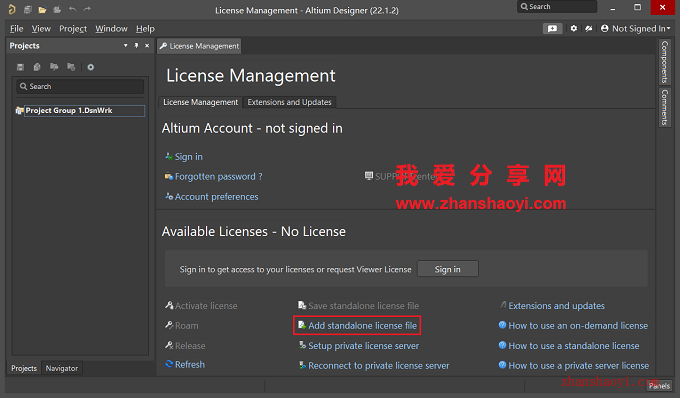Switch to Extensions and Updates tab
Viewport: 680px width, 398px height.
click(289, 102)
